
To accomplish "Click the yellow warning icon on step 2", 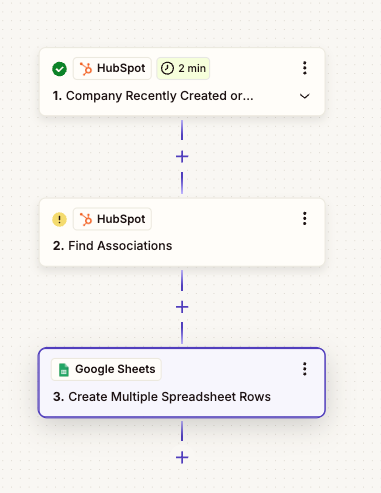I will pos(60,219).
